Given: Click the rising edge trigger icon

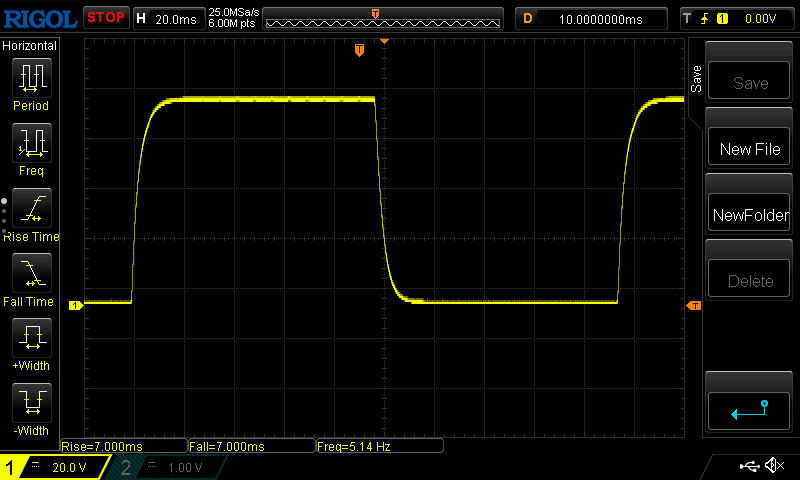Looking at the screenshot, I should click(x=705, y=19).
